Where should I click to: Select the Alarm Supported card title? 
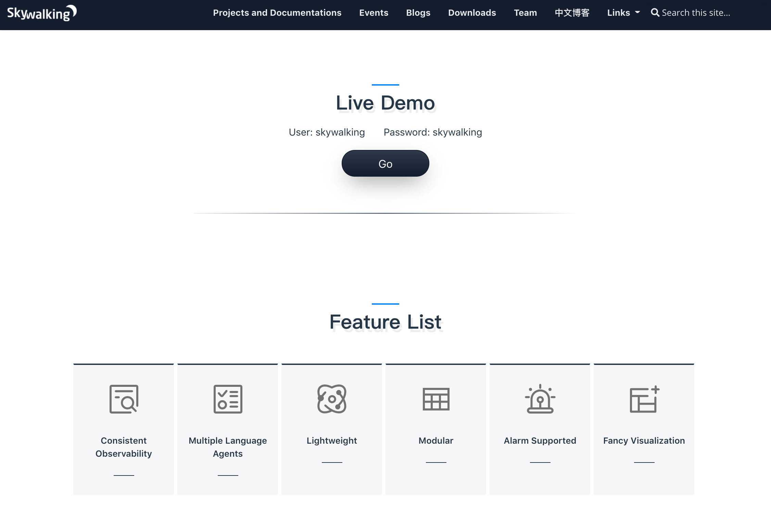click(x=540, y=441)
